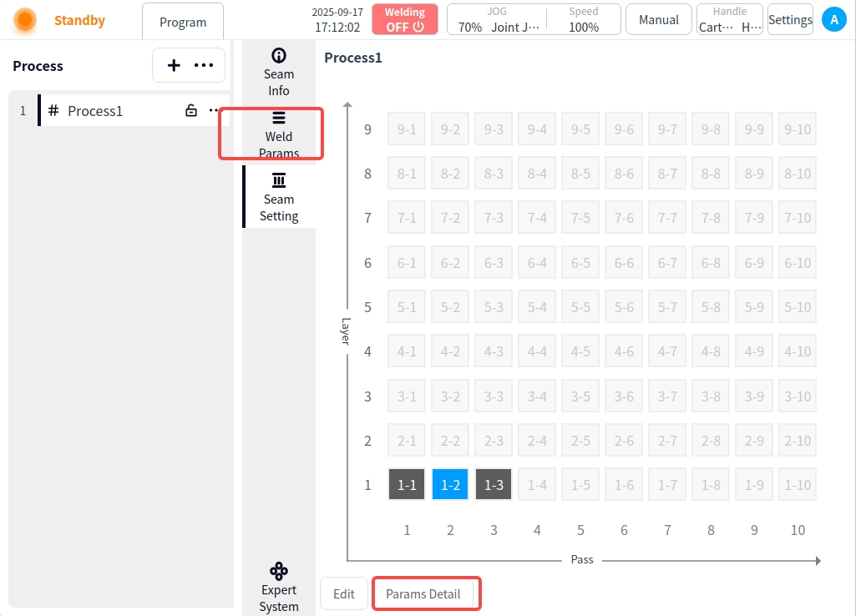Open the Expert System
This screenshot has height=616, width=856.
tap(279, 588)
